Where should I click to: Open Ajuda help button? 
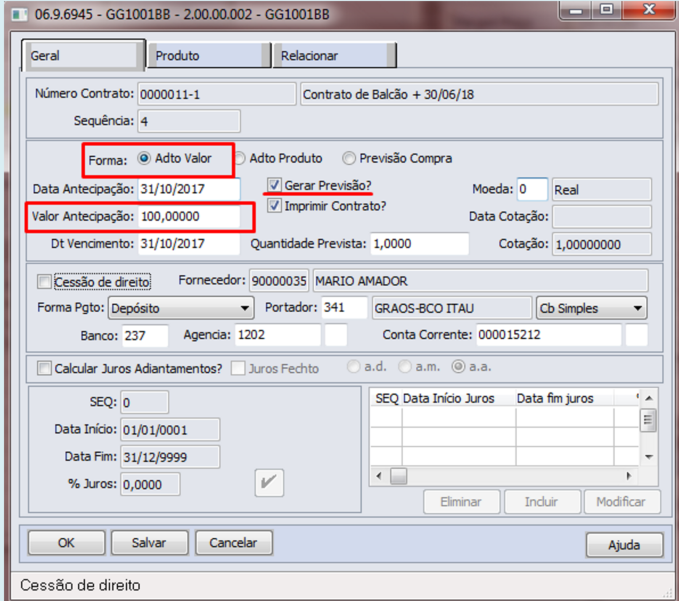point(624,545)
